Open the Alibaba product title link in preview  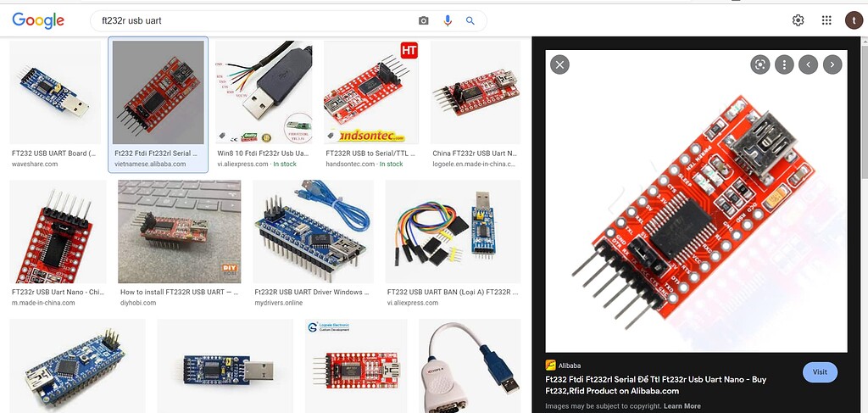pyautogui.click(x=656, y=385)
